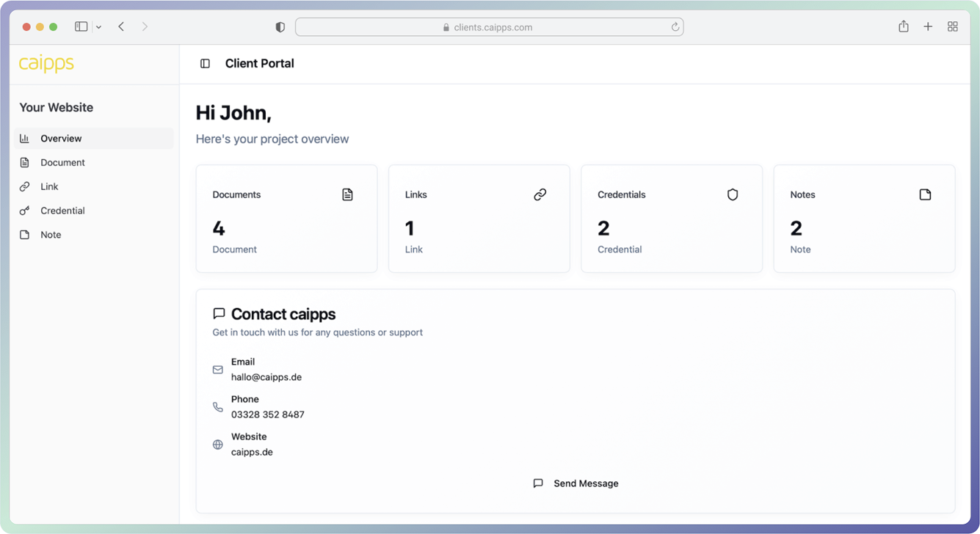This screenshot has width=980, height=534.
Task: Click the "Hi John," greeting heading
Action: (233, 113)
